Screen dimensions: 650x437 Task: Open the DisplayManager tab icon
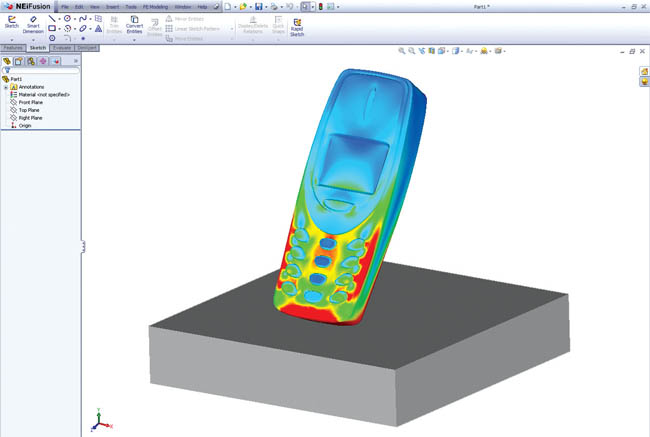[56, 61]
